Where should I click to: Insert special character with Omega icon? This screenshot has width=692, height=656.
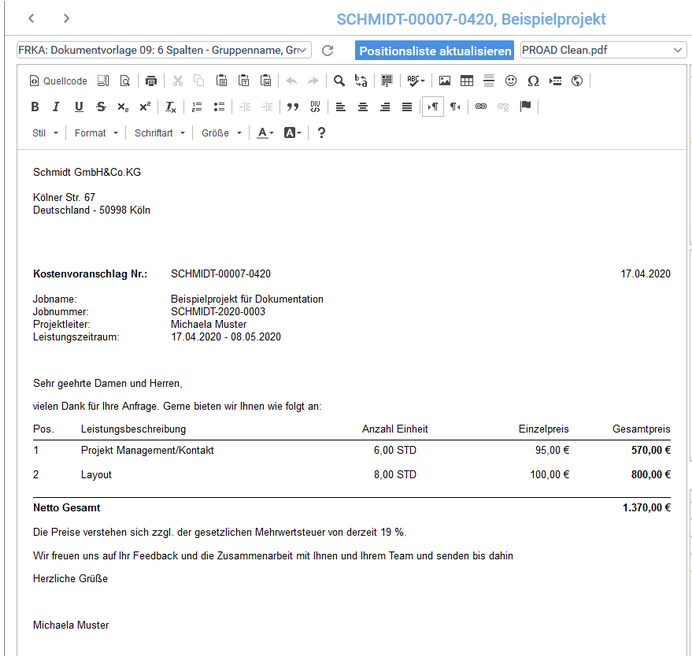[x=533, y=81]
